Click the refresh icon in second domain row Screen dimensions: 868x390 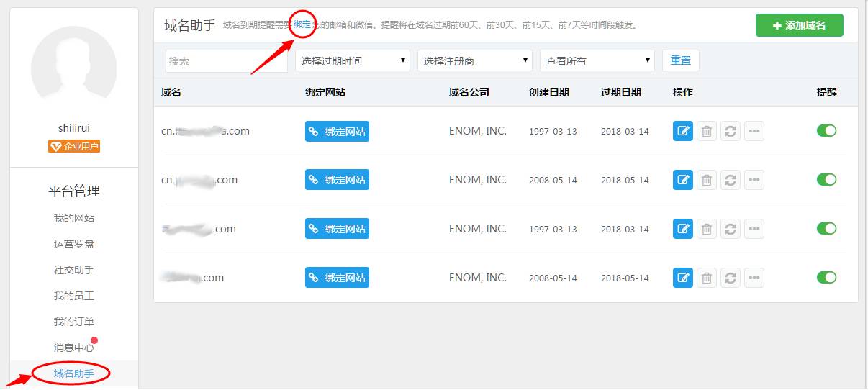(731, 180)
